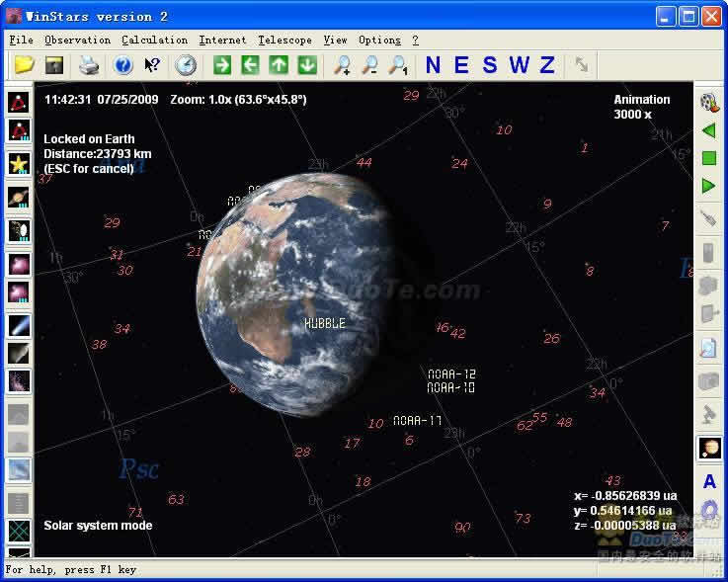
Task: Click the printer icon in toolbar
Action: pos(89,66)
